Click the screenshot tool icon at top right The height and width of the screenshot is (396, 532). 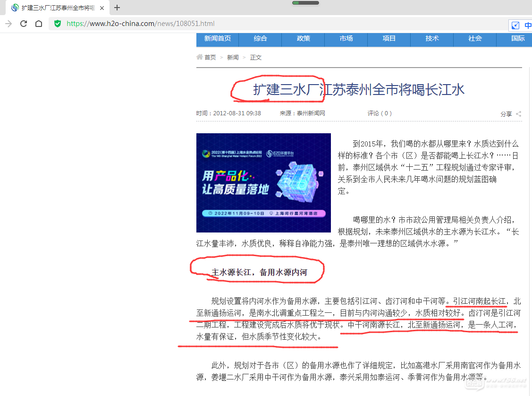pyautogui.click(x=515, y=26)
